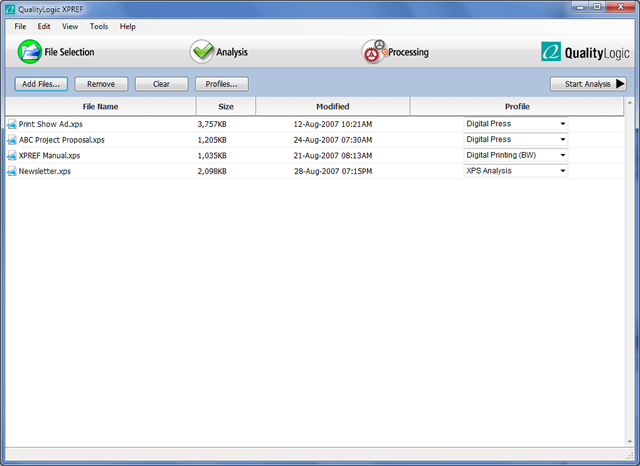Click the 3,757KB size cell
The width and height of the screenshot is (640, 466).
point(212,124)
